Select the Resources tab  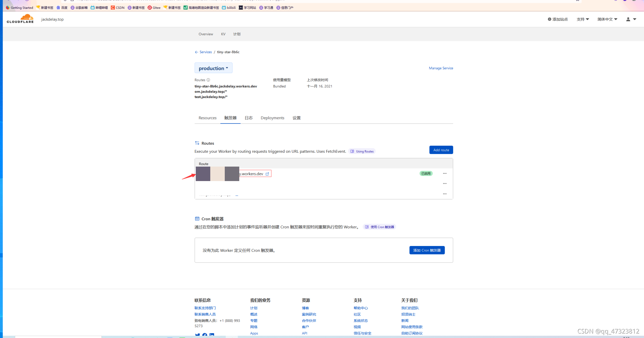pyautogui.click(x=207, y=118)
